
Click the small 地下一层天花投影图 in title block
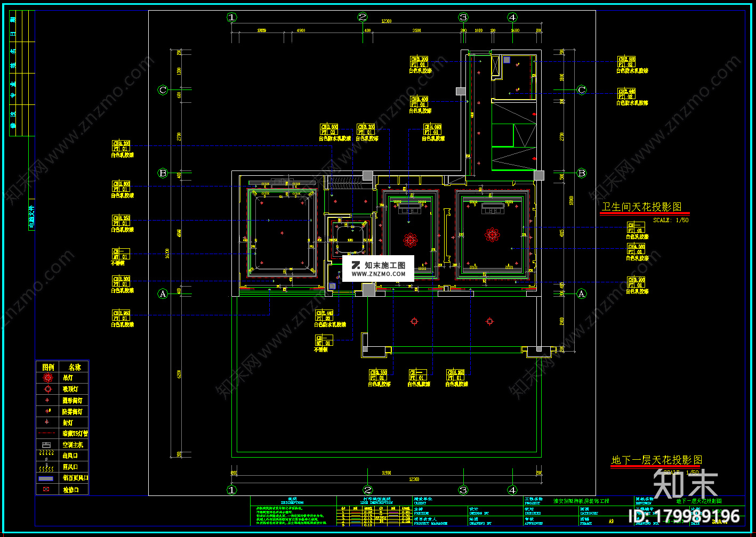tap(699, 501)
